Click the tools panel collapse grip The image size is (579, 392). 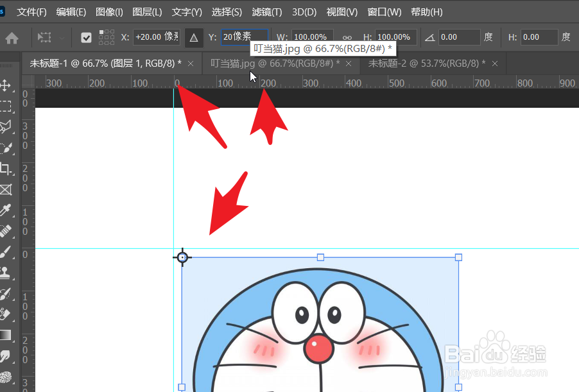(x=6, y=65)
